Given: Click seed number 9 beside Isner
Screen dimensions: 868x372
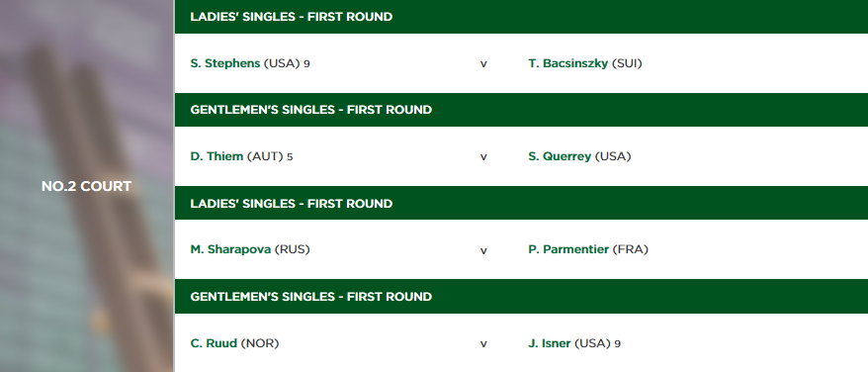Looking at the screenshot, I should 617,343.
